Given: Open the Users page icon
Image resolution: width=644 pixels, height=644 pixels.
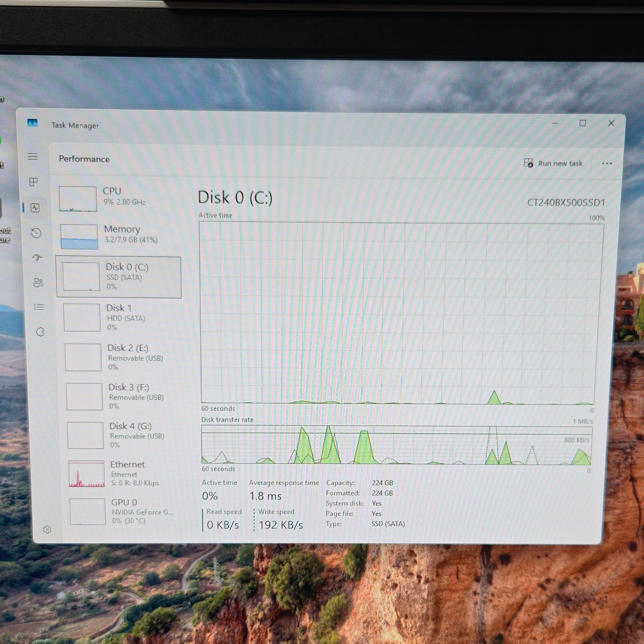Looking at the screenshot, I should tap(38, 283).
